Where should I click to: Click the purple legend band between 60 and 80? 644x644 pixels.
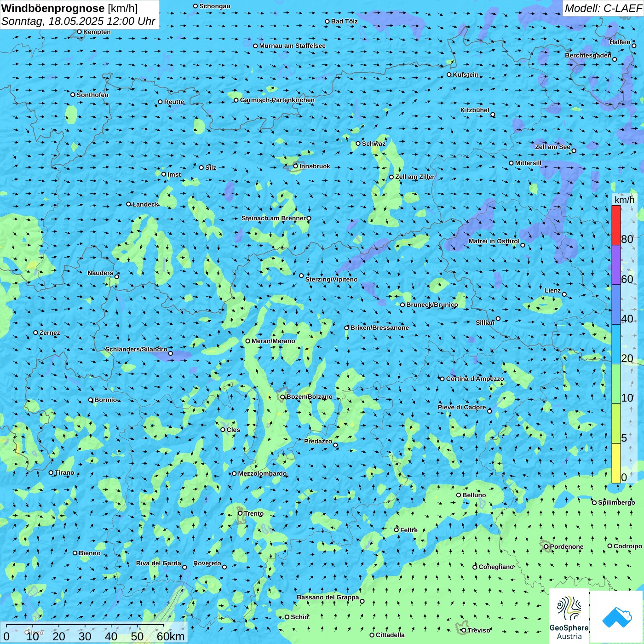(616, 265)
